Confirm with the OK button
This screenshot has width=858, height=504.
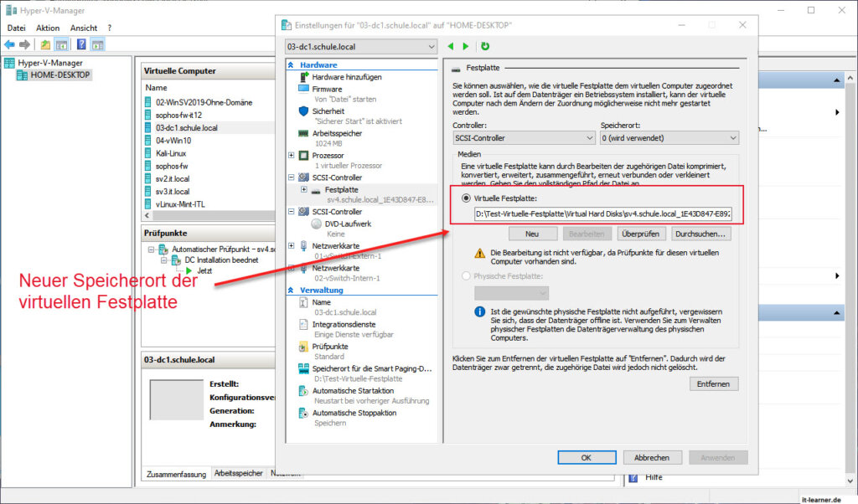click(x=587, y=458)
